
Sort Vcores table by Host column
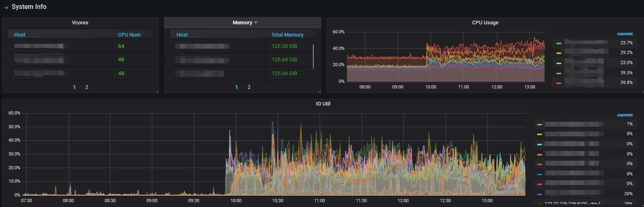[20, 35]
